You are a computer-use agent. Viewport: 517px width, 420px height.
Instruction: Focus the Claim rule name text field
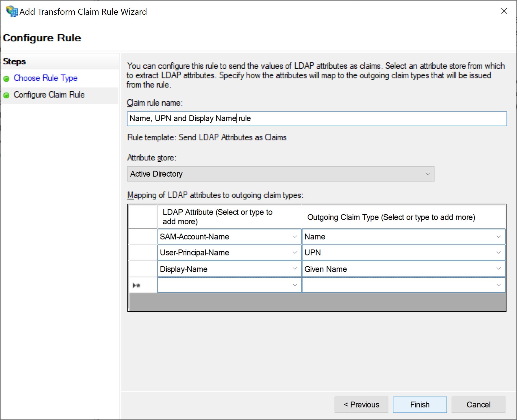pos(317,118)
